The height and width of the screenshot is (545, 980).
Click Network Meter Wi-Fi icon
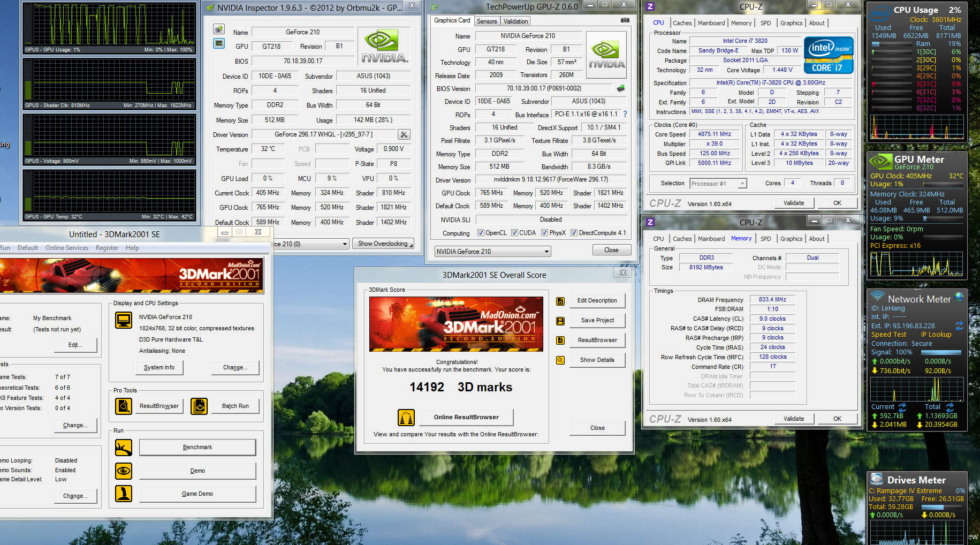pos(877,296)
